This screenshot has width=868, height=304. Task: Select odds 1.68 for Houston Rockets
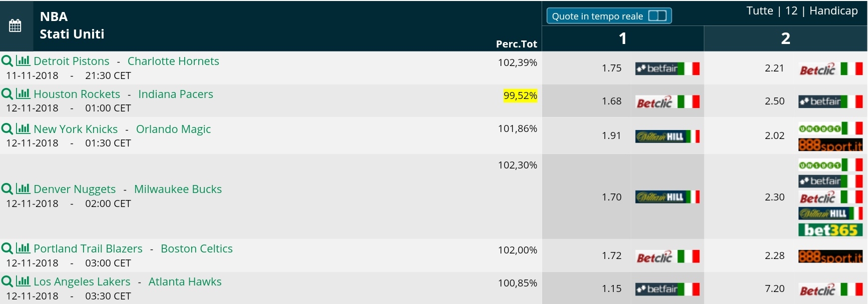[x=612, y=101]
